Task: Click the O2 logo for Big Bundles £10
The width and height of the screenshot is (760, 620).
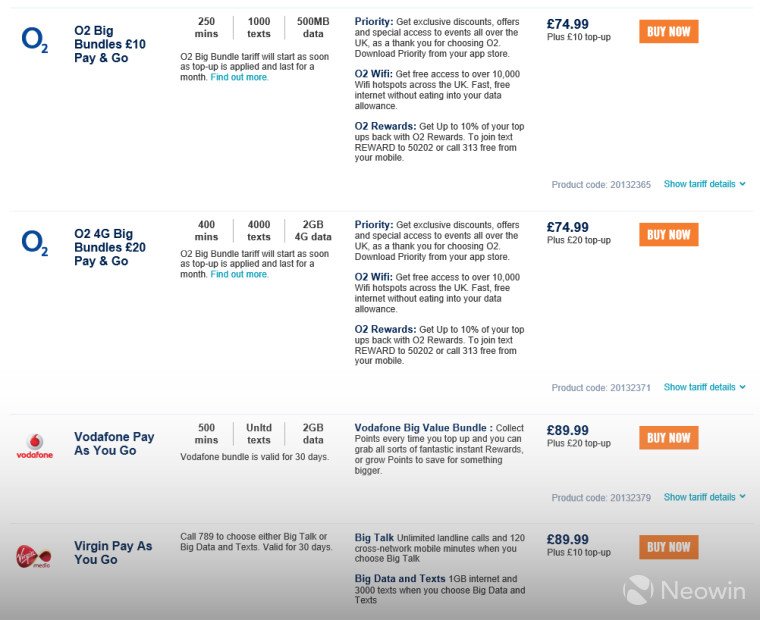Action: click(x=35, y=40)
